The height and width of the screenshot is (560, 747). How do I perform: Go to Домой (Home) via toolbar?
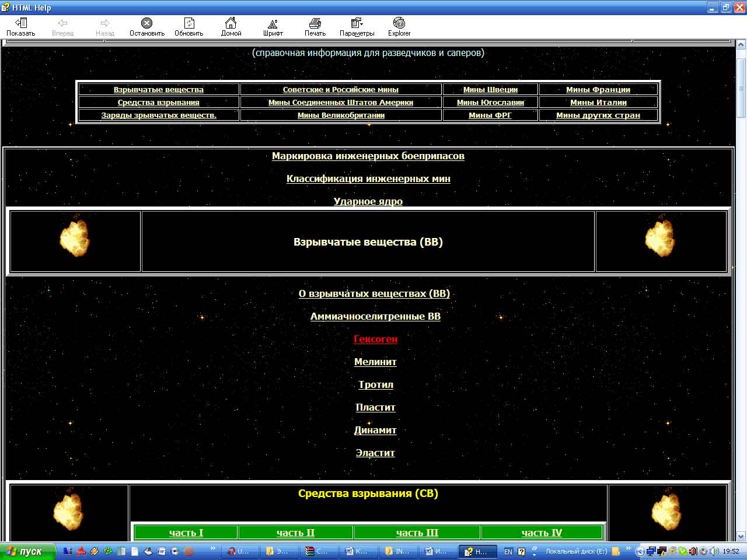[231, 27]
